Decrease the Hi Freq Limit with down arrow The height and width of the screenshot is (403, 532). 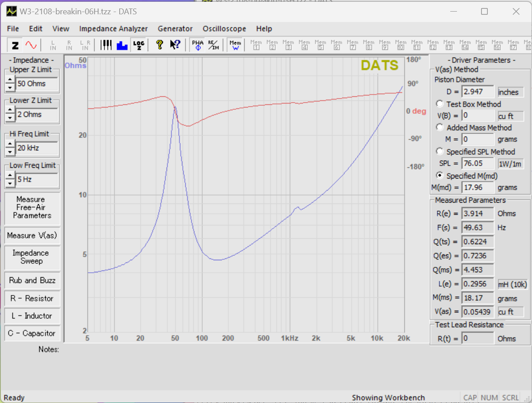(x=10, y=152)
